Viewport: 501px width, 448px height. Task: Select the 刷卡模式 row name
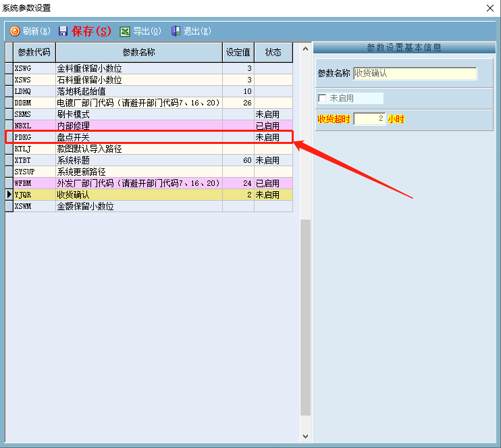pyautogui.click(x=139, y=114)
